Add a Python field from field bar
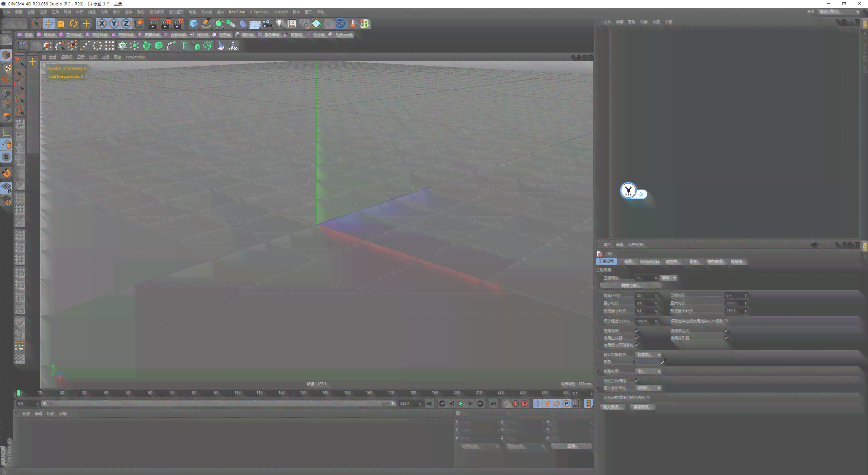 340,35
